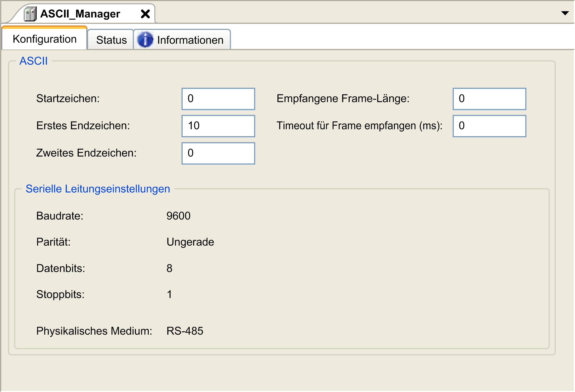Click the Erstes Endzeichen input field

(218, 126)
